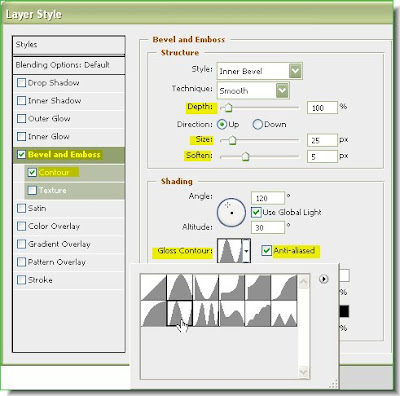
Task: Select the Linear contour preset thumbnail
Action: click(x=153, y=287)
